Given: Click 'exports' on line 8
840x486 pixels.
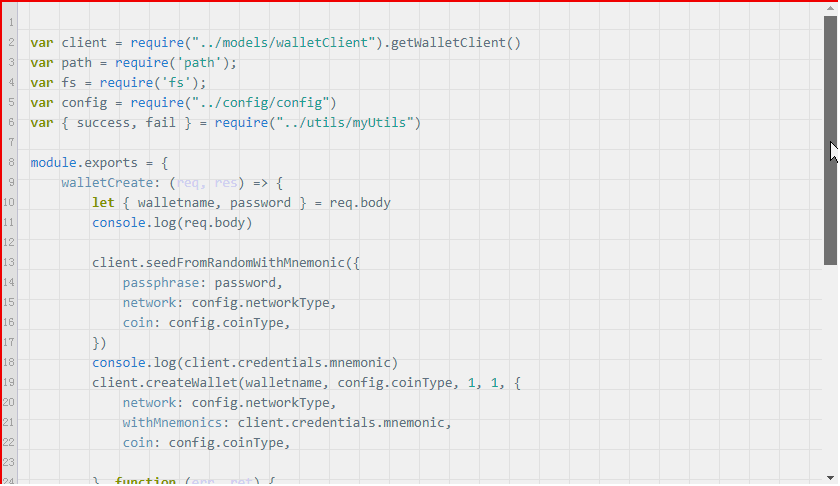Looking at the screenshot, I should pos(111,163).
